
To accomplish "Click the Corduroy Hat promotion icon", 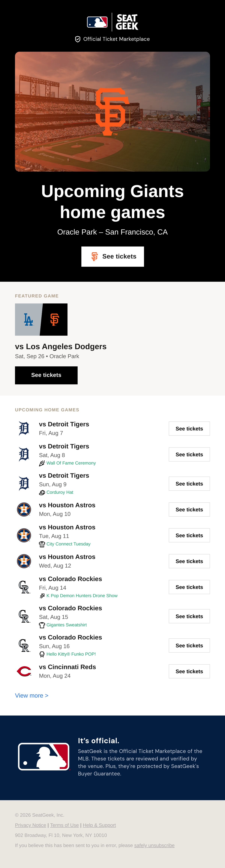I will 42,492.
